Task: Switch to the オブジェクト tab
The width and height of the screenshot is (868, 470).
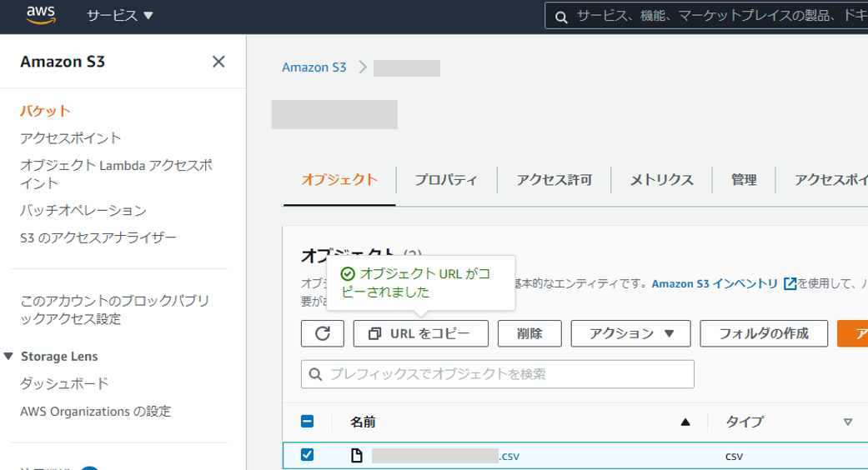Action: 339,180
